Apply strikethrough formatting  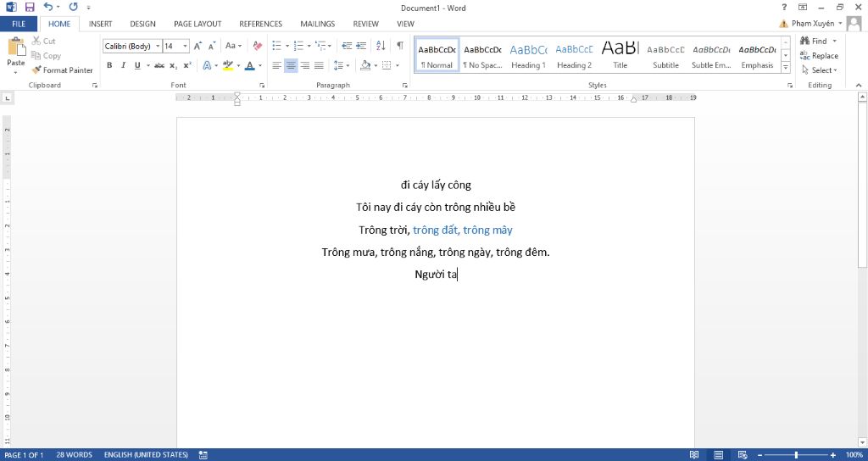click(x=159, y=65)
